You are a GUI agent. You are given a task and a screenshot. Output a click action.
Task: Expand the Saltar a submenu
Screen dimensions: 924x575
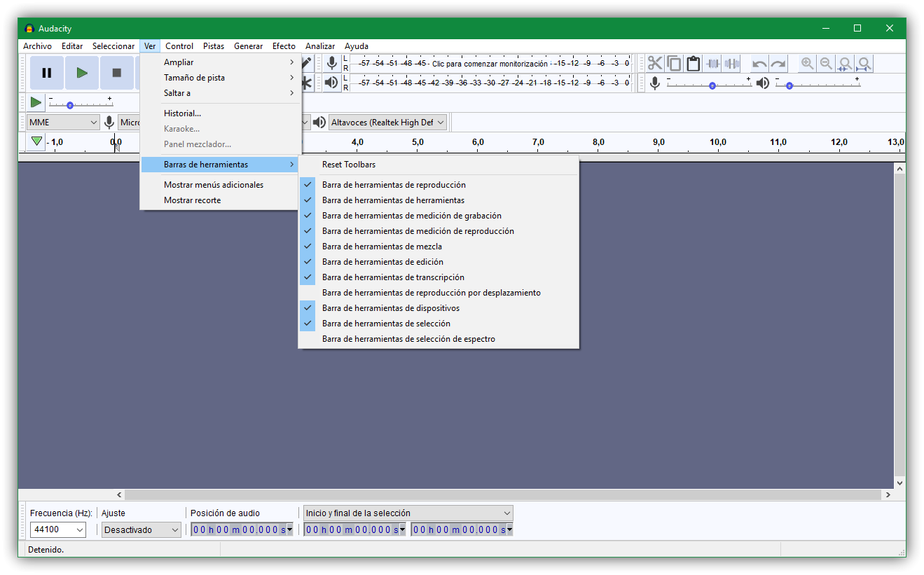click(x=221, y=93)
